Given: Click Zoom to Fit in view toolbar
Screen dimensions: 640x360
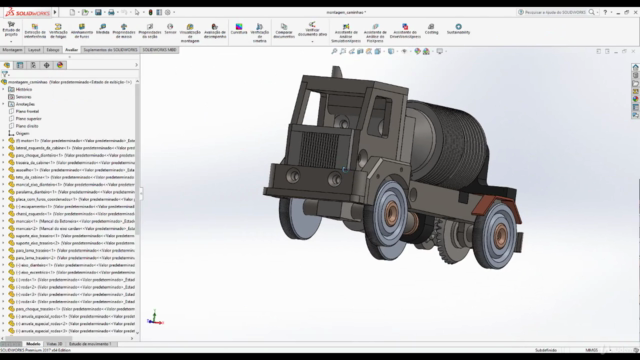Looking at the screenshot, I should 334,51.
